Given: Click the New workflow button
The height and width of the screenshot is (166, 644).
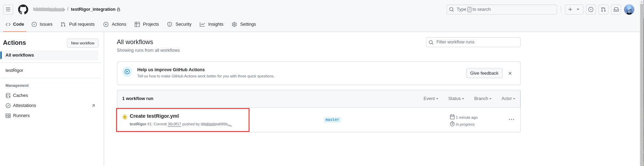Looking at the screenshot, I should (83, 43).
